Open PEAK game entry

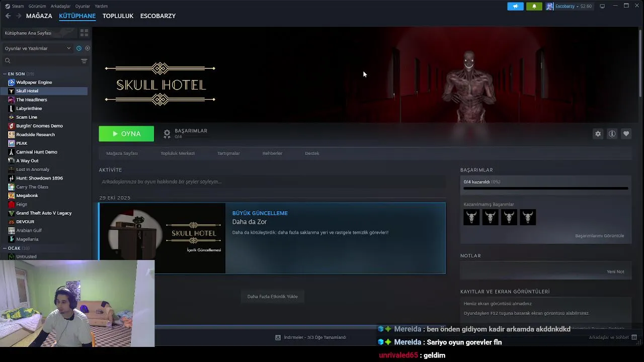coord(22,143)
